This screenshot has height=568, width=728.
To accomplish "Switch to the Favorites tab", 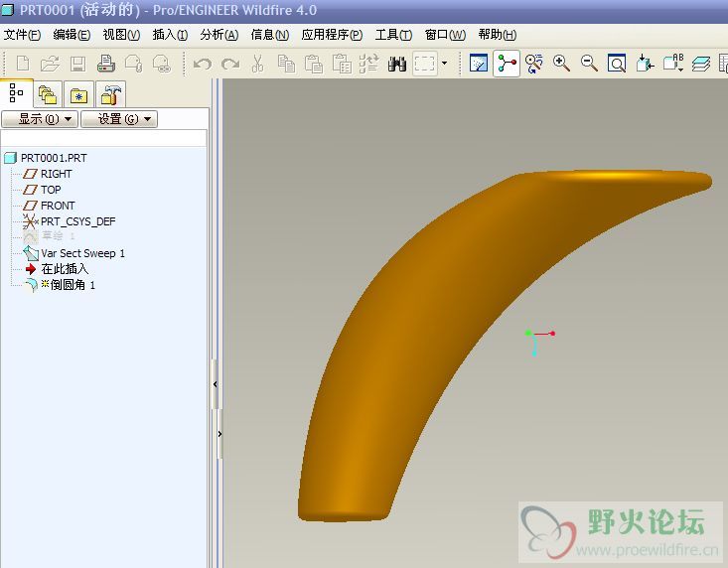I will [78, 94].
